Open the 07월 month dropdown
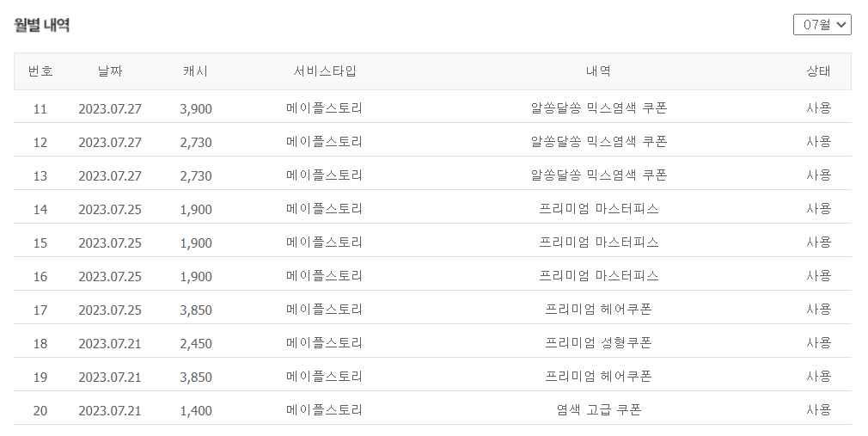The width and height of the screenshot is (868, 436). click(x=822, y=25)
